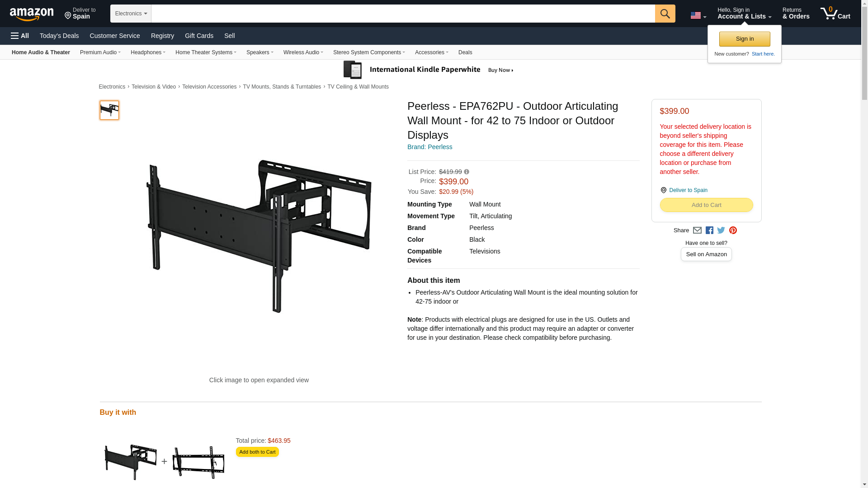Click the magnifying glass search button
The image size is (868, 488).
[x=665, y=14]
